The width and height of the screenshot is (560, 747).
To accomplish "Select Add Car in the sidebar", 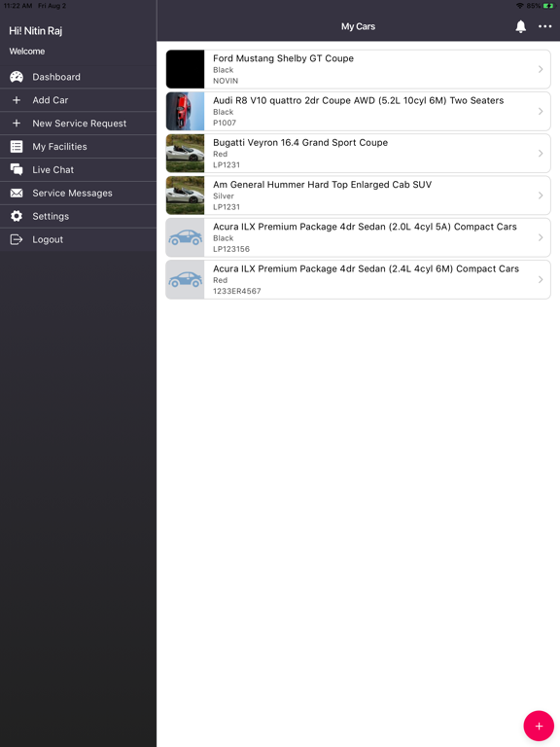I will point(78,100).
